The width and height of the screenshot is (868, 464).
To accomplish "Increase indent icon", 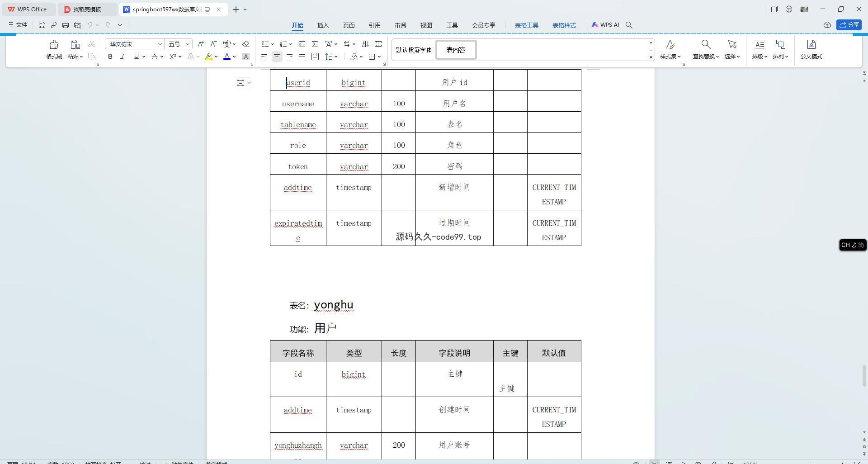I will tap(315, 44).
